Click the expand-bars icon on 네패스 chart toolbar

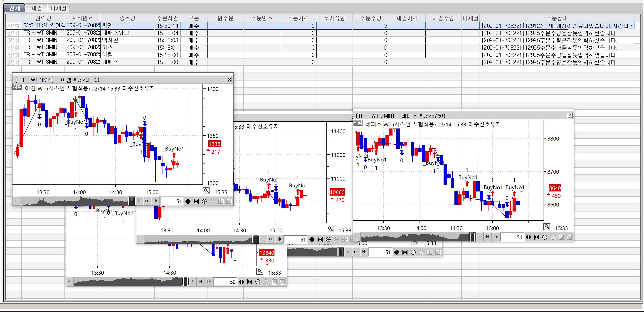(x=528, y=237)
